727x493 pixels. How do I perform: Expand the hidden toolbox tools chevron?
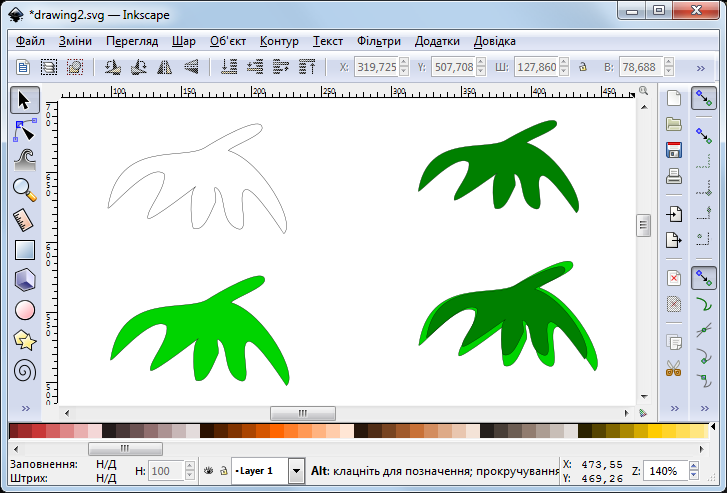click(x=25, y=408)
